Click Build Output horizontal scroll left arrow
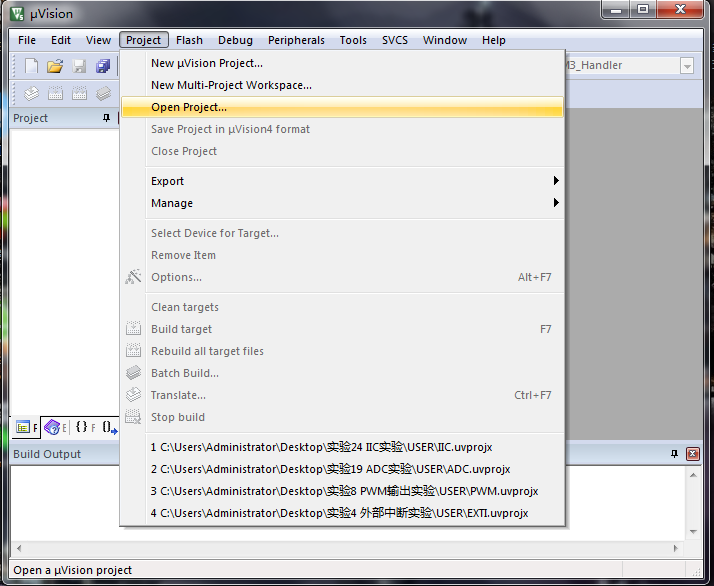Image resolution: width=714 pixels, height=586 pixels. [x=19, y=548]
